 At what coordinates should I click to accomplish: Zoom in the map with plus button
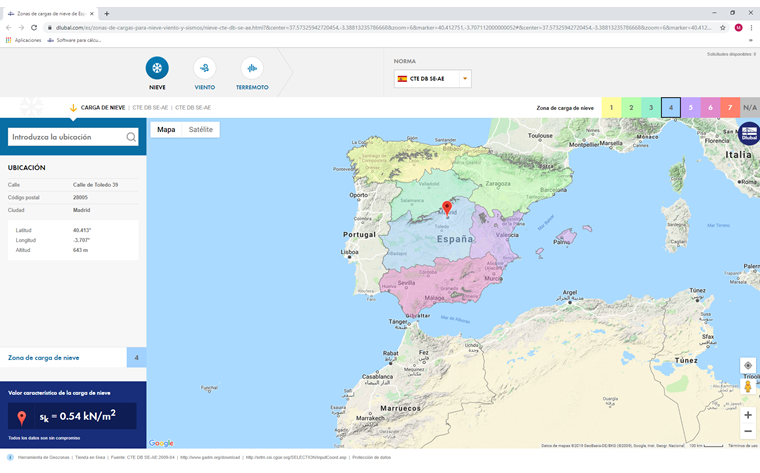(748, 415)
